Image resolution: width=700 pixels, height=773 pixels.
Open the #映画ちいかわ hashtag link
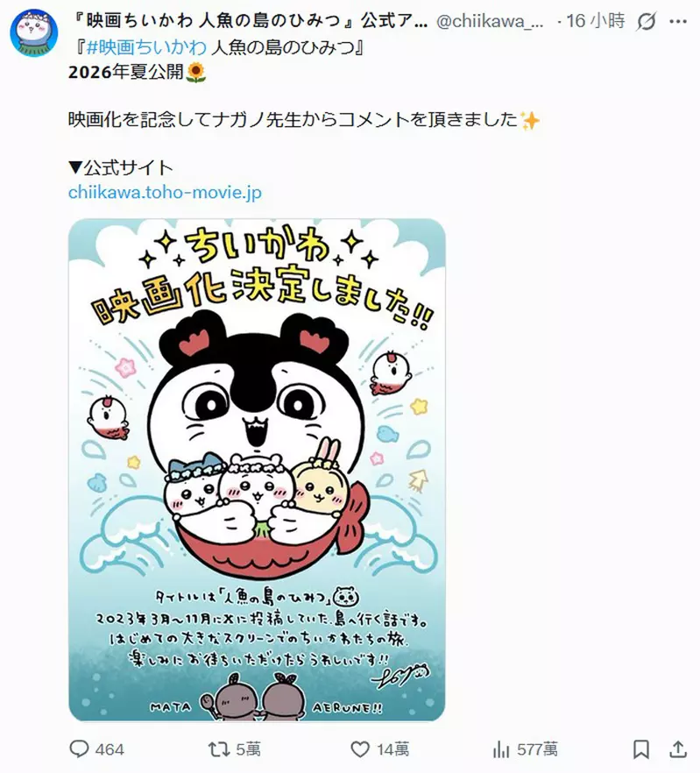146,47
